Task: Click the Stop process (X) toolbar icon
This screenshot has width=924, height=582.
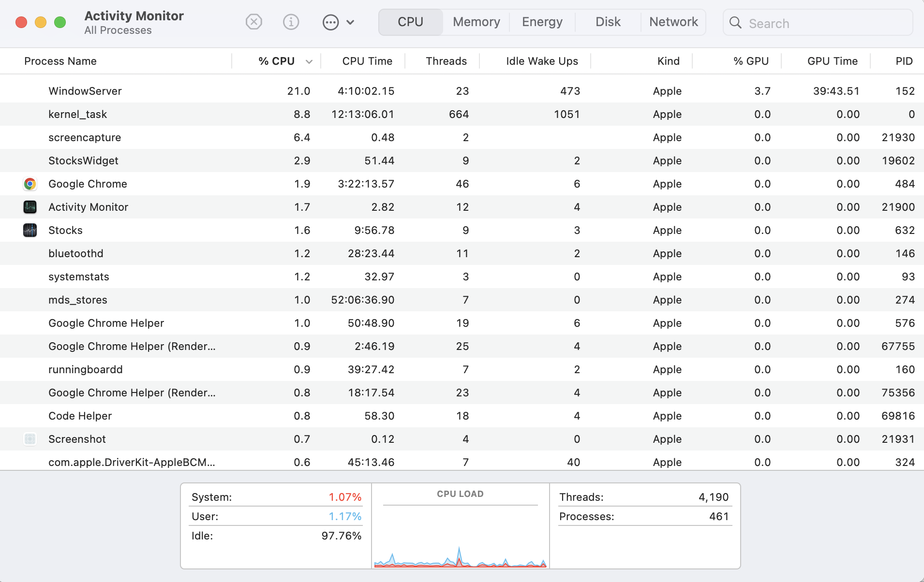Action: (254, 22)
